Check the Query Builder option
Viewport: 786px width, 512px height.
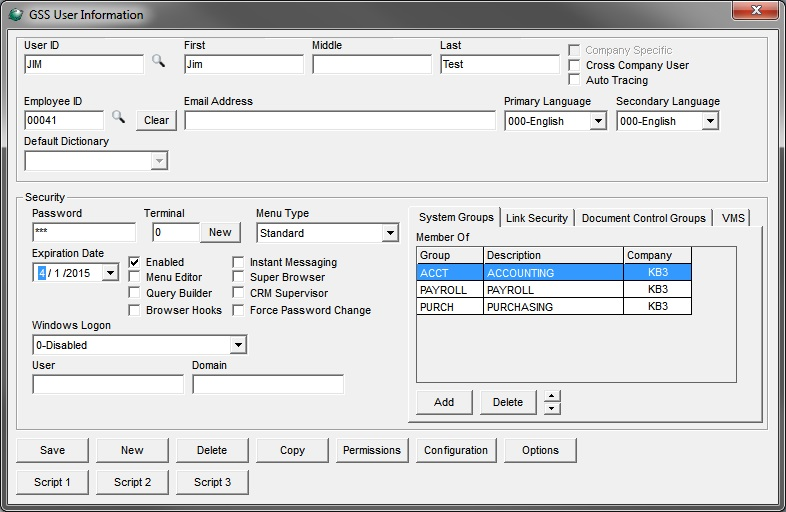(x=134, y=292)
